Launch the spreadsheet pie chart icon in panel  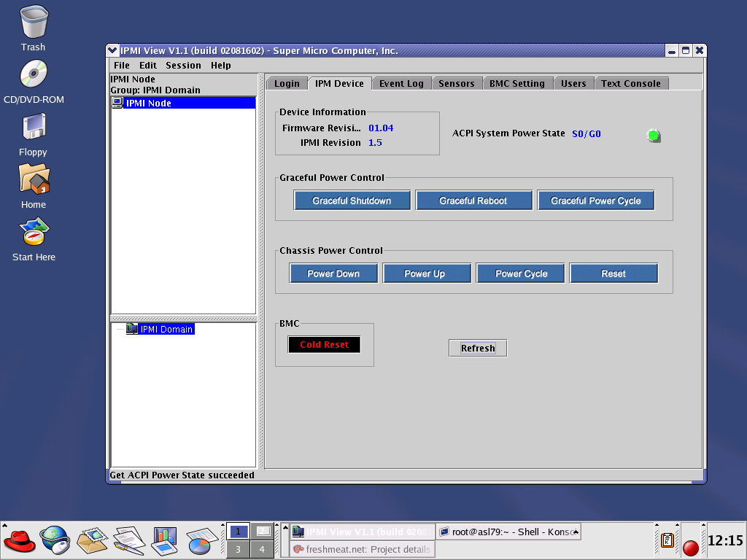click(201, 542)
